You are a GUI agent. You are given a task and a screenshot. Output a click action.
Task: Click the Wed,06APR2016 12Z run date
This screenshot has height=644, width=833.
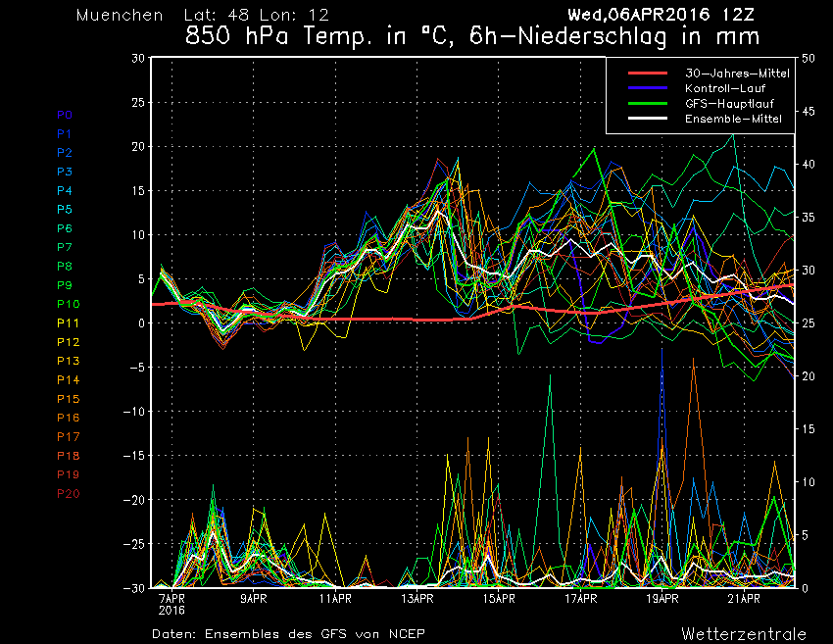tap(661, 15)
